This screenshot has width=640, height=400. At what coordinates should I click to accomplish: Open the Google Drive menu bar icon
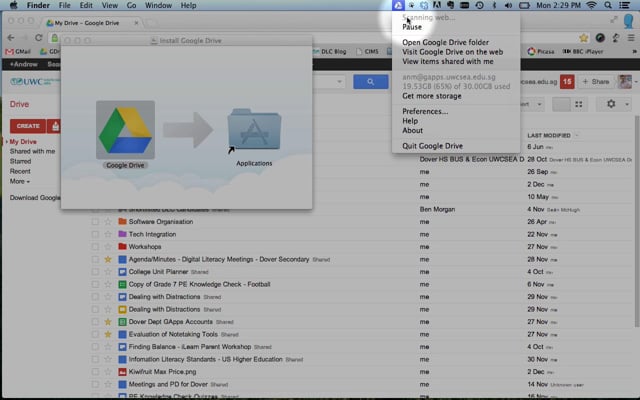click(x=398, y=5)
